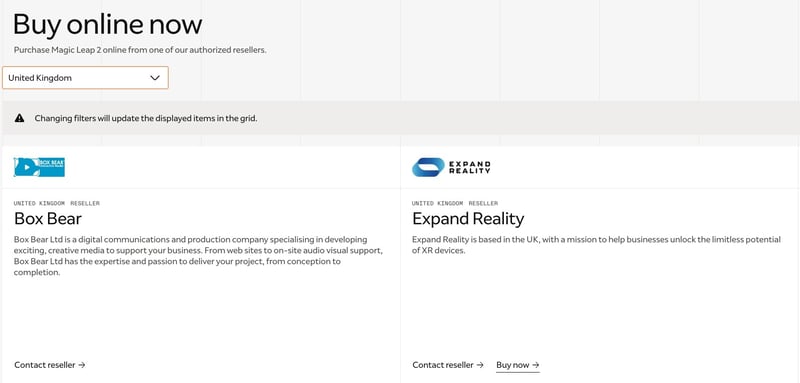The height and width of the screenshot is (383, 800).
Task: Click United Kingdom tag on Box Bear card
Action: click(39, 203)
